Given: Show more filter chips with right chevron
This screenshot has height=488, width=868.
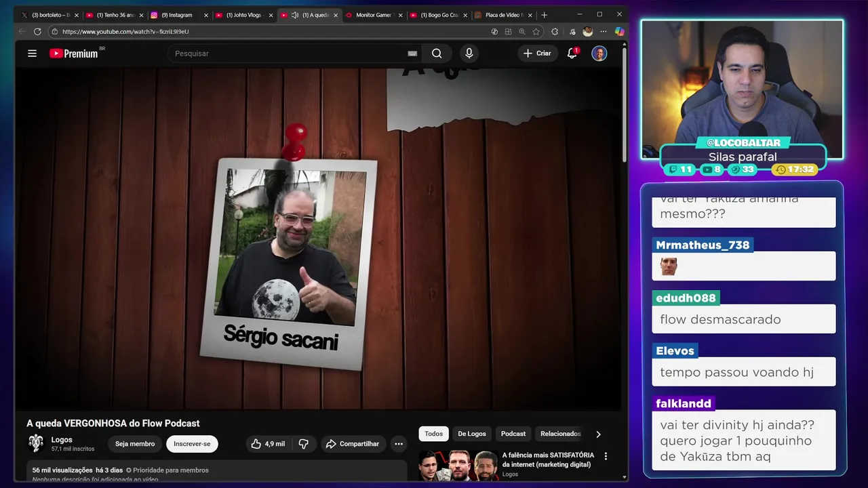Looking at the screenshot, I should pos(598,434).
